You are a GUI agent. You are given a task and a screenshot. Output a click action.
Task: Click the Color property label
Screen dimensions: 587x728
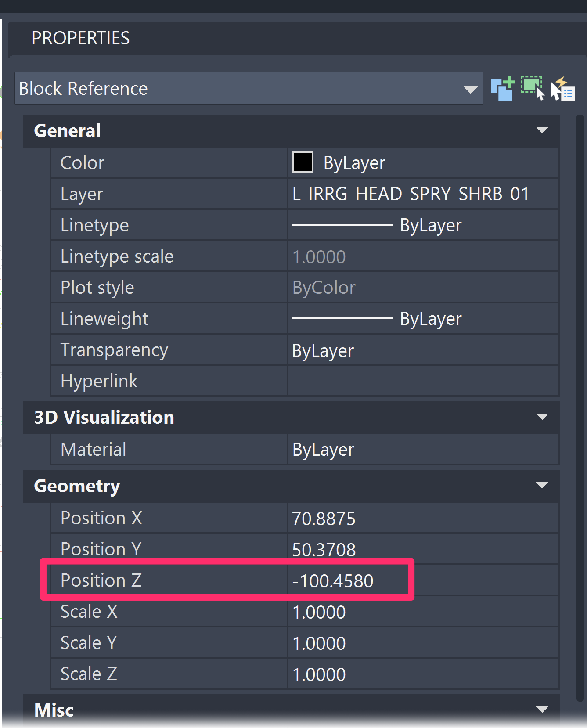(x=82, y=163)
